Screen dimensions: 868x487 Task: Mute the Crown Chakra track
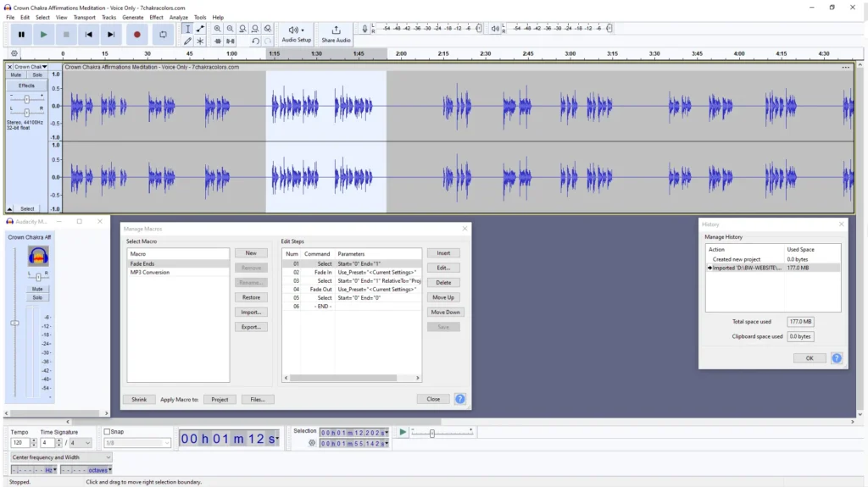(x=15, y=75)
